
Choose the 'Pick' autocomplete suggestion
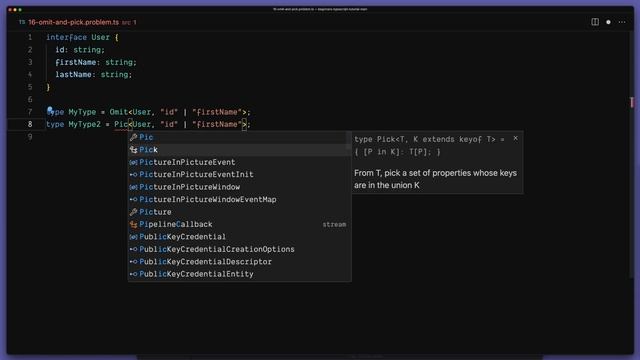240,150
